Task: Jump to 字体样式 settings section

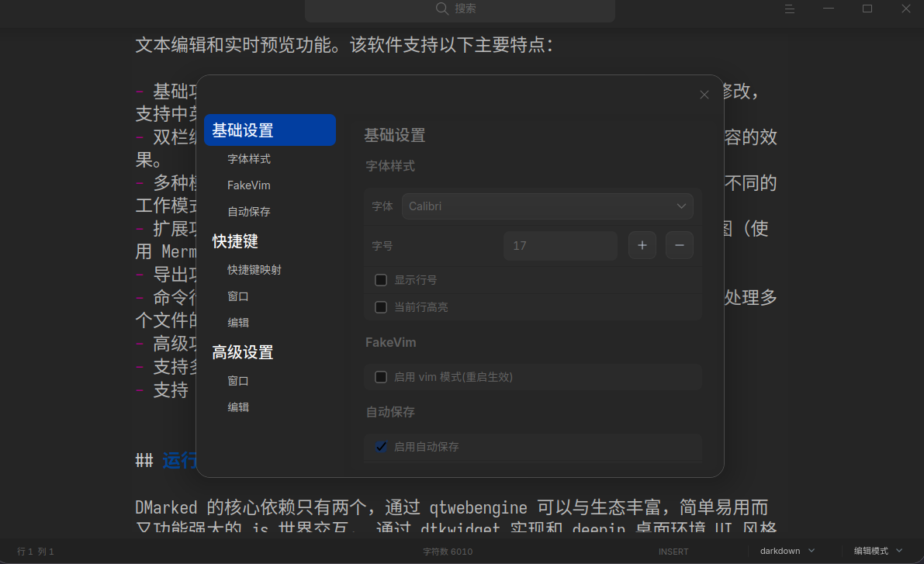Action: 249,159
